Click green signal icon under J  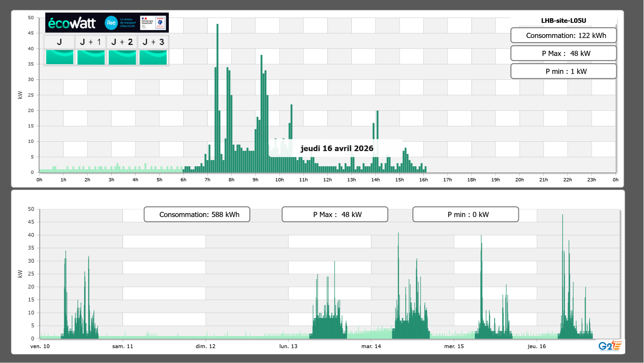(60, 57)
